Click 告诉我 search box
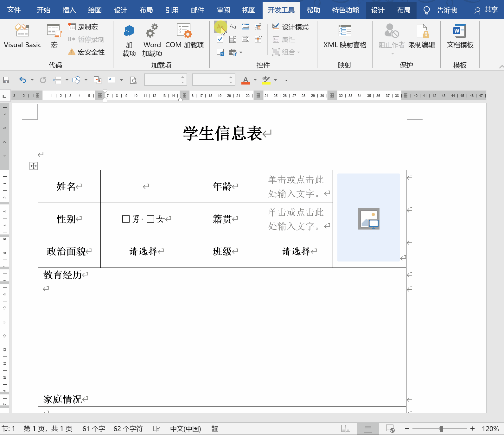The width and height of the screenshot is (504, 435). pos(441,10)
